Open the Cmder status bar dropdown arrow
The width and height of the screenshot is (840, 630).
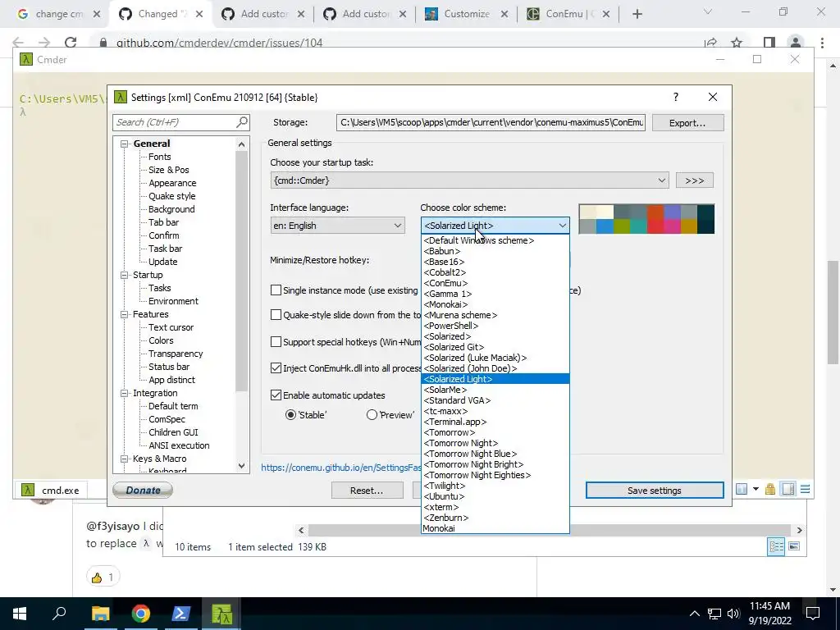click(756, 489)
